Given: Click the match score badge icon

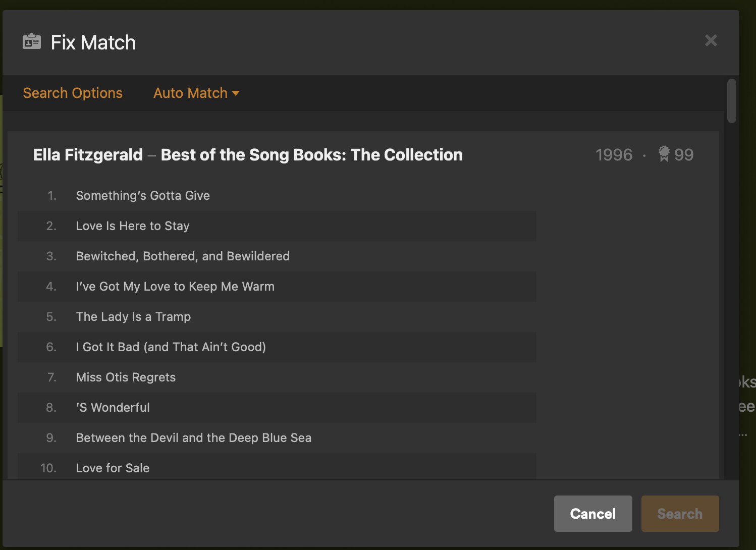Looking at the screenshot, I should [x=664, y=154].
